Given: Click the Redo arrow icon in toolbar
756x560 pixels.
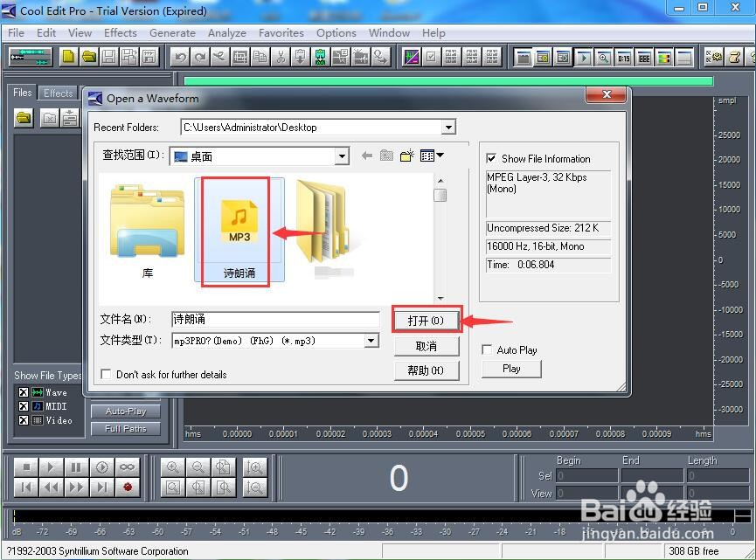Looking at the screenshot, I should (199, 58).
